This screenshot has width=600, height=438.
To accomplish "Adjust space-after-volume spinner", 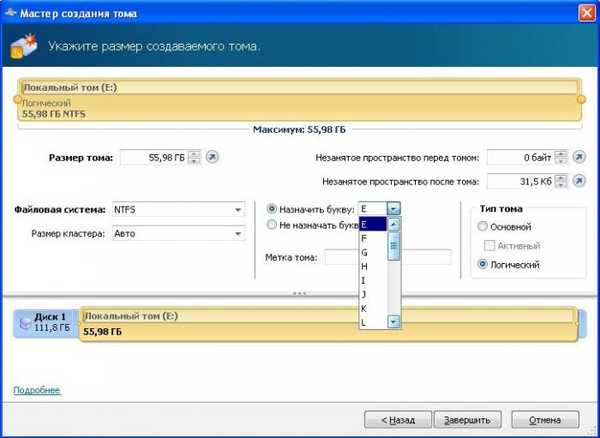I will [561, 181].
